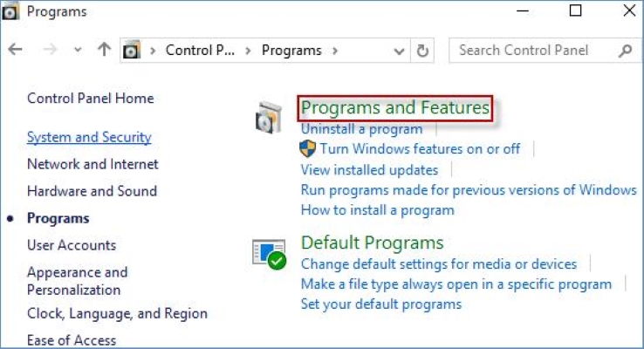Go to Hardware and Sound category
The height and width of the screenshot is (349, 644).
click(x=92, y=191)
